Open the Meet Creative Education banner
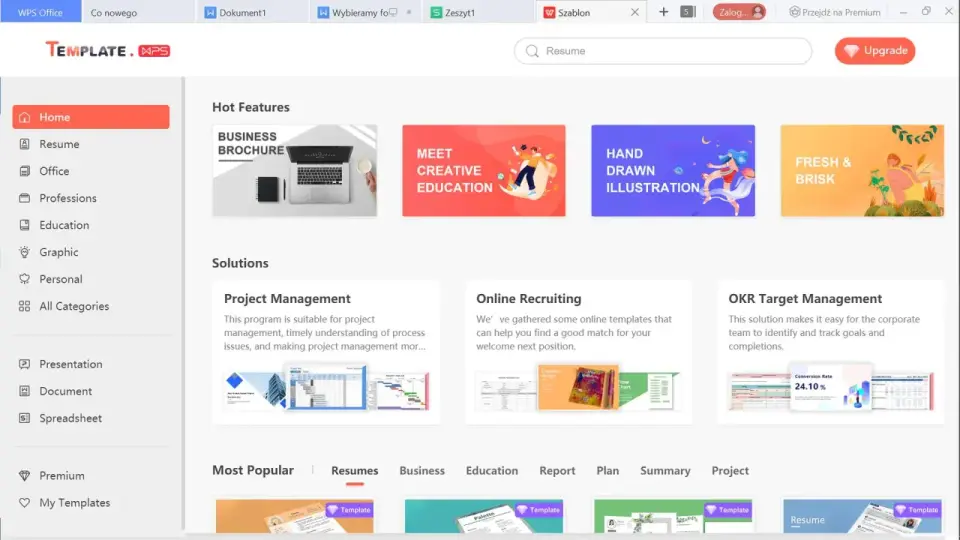This screenshot has height=540, width=960. click(x=484, y=171)
